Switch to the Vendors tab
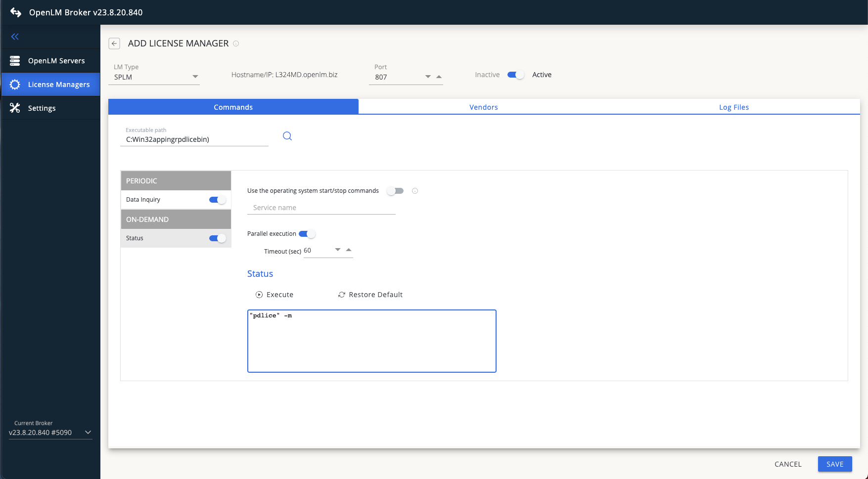This screenshot has width=868, height=479. point(483,107)
